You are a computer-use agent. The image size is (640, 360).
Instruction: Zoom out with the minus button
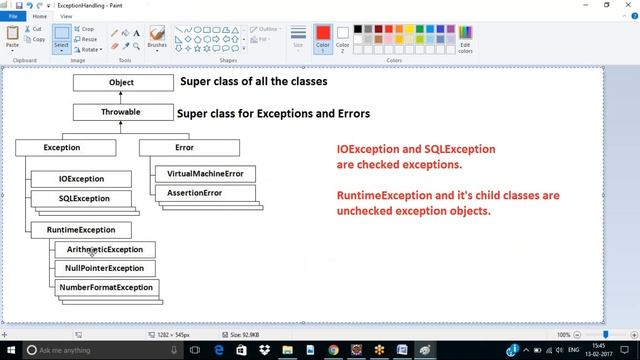(577, 335)
